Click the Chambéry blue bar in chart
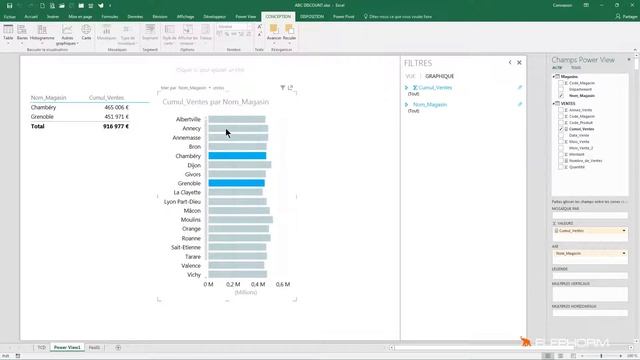Image resolution: width=640 pixels, height=360 pixels. pos(237,156)
